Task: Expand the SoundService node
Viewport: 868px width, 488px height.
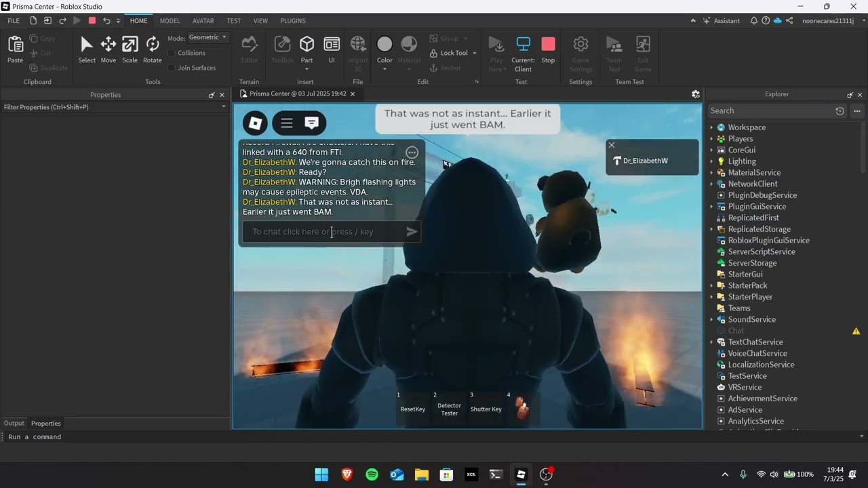Action: click(711, 319)
